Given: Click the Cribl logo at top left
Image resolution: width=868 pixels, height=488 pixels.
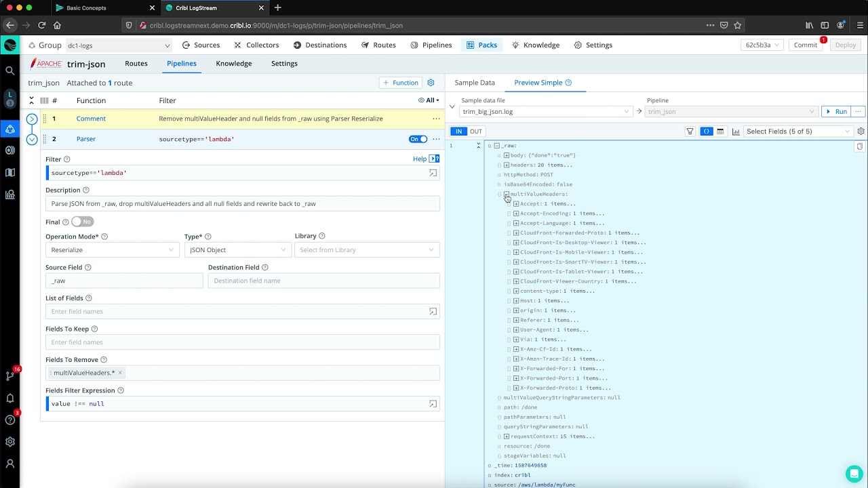Looking at the screenshot, I should point(10,45).
